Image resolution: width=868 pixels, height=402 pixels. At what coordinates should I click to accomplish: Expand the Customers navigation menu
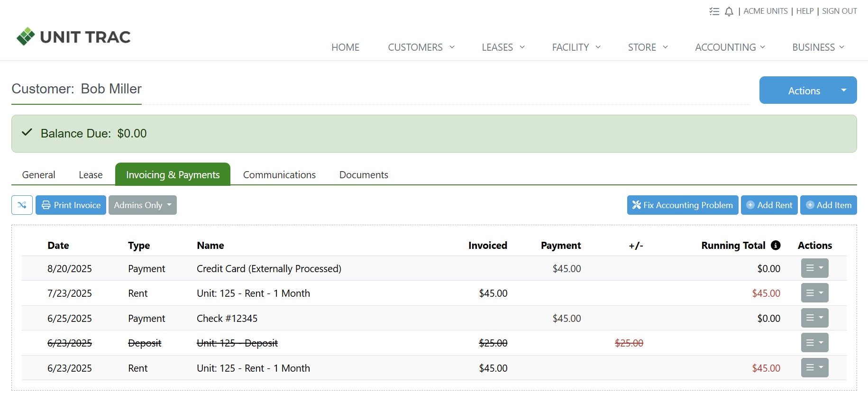pos(421,47)
